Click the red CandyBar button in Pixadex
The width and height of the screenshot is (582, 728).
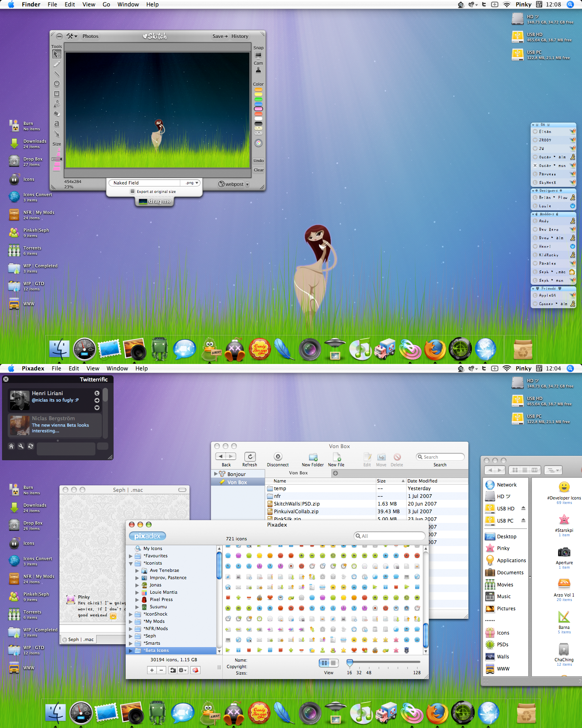(195, 670)
